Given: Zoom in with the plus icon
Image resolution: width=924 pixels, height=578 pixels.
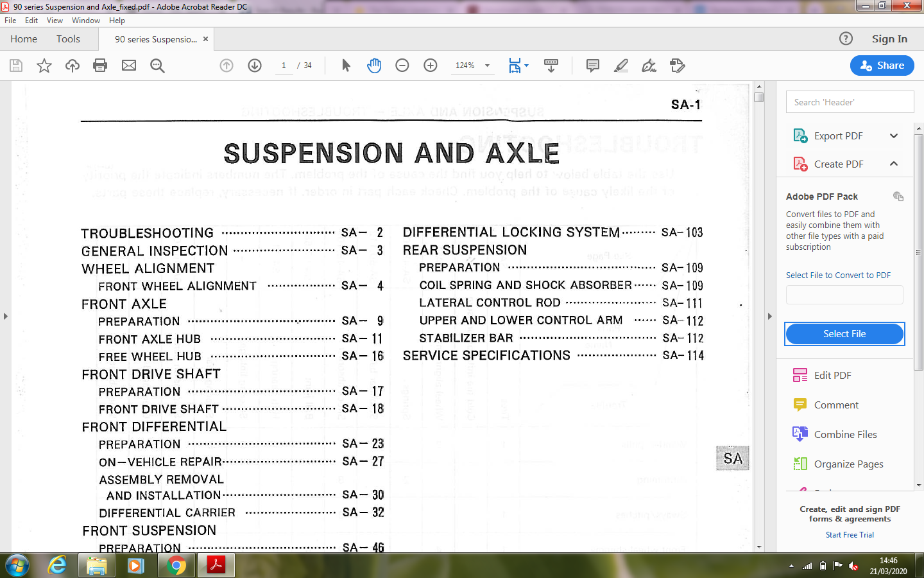Looking at the screenshot, I should pyautogui.click(x=431, y=66).
